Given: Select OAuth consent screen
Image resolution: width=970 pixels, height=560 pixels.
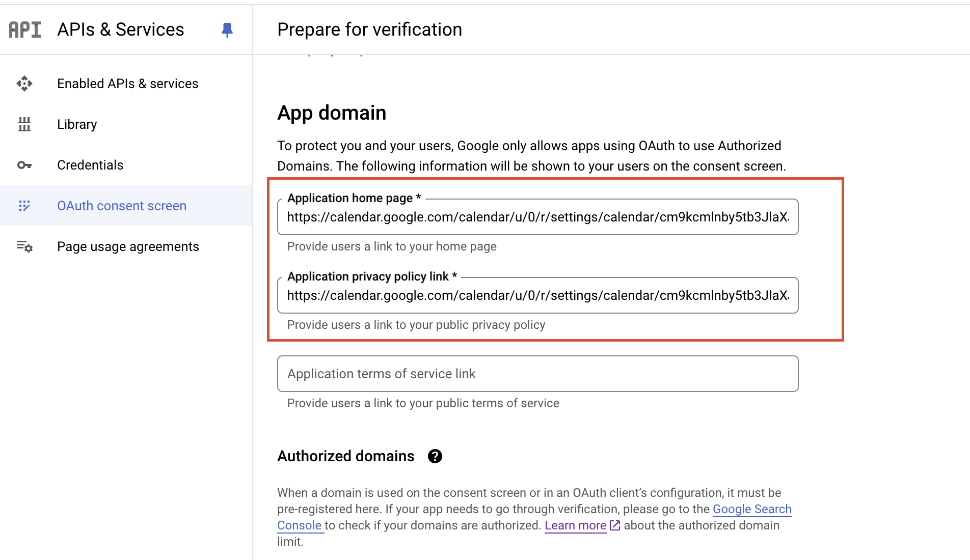Looking at the screenshot, I should click(126, 206).
